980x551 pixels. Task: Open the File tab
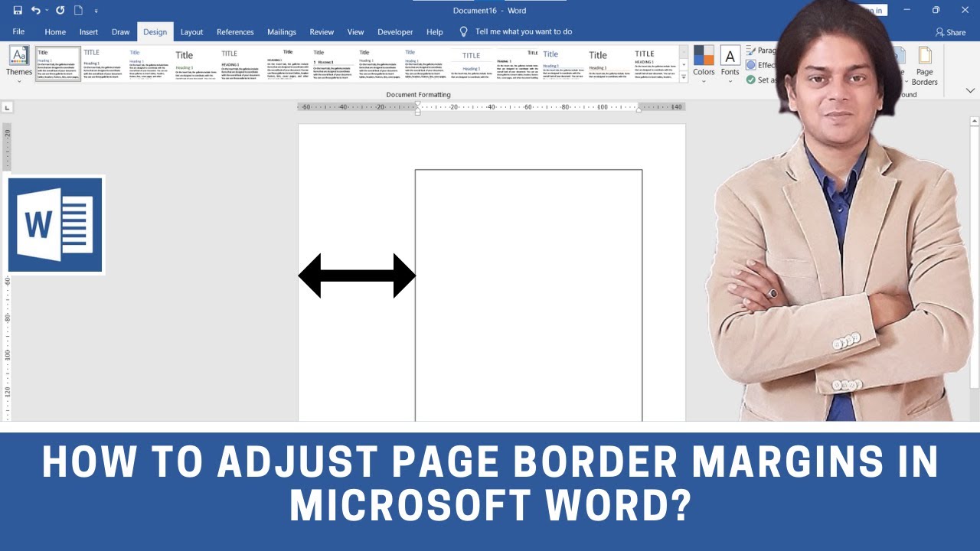pyautogui.click(x=18, y=31)
